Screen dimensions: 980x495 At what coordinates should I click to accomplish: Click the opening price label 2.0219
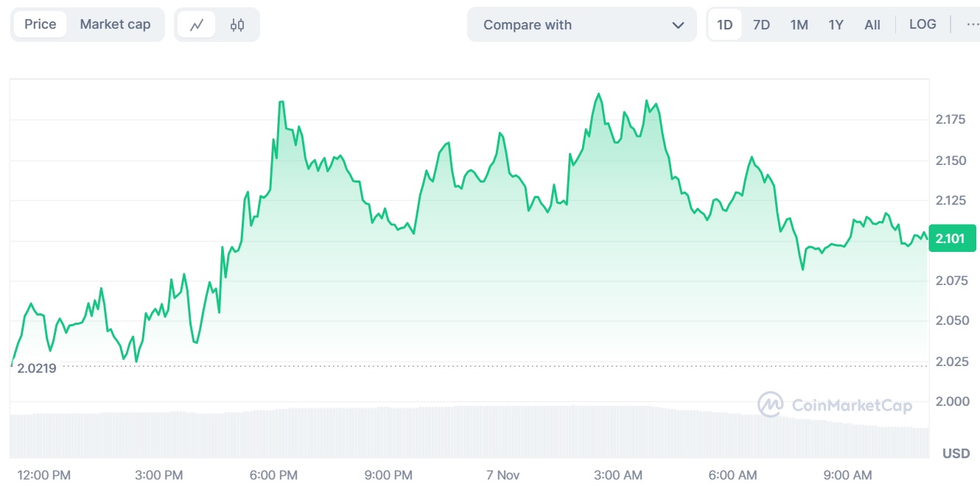tap(37, 368)
